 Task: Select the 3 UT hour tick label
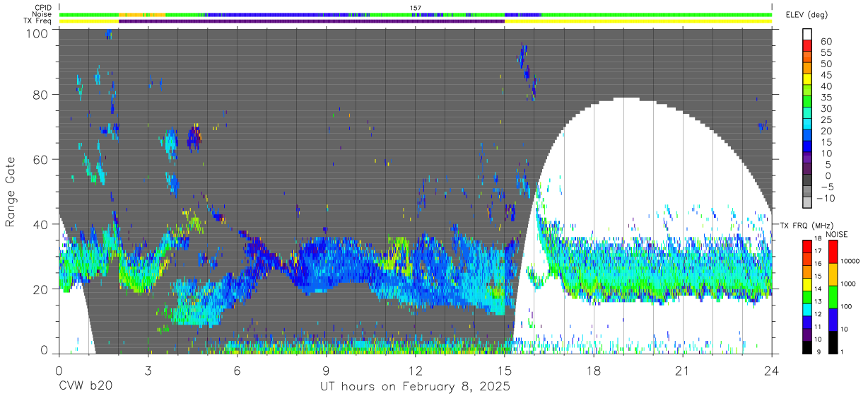[148, 371]
